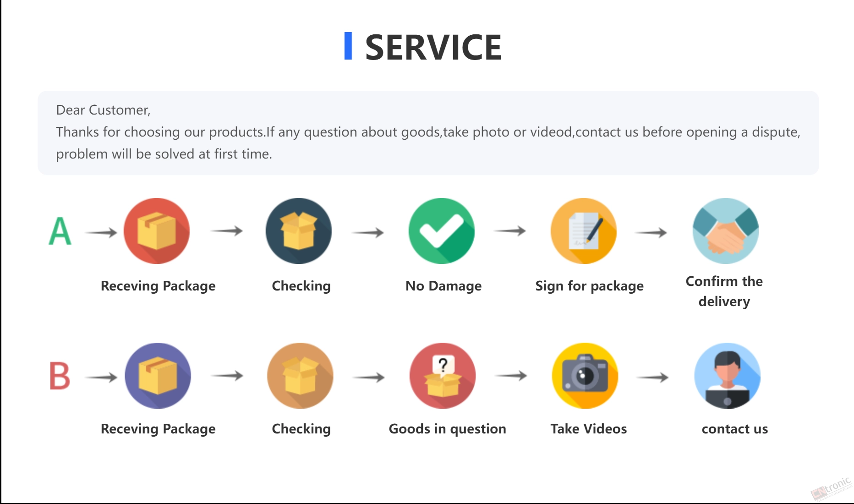This screenshot has height=504, width=854.
Task: Click the 'contact us' label text
Action: click(x=734, y=429)
